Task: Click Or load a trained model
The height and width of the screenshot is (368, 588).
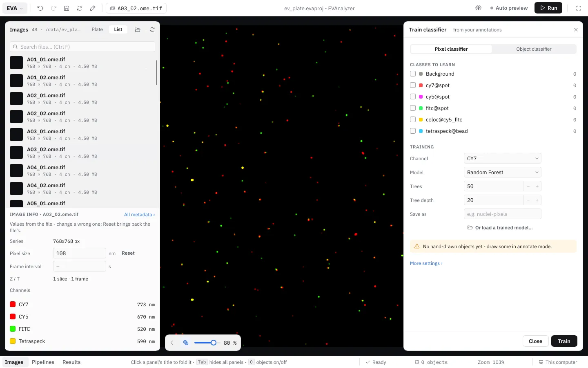Action: click(x=500, y=228)
